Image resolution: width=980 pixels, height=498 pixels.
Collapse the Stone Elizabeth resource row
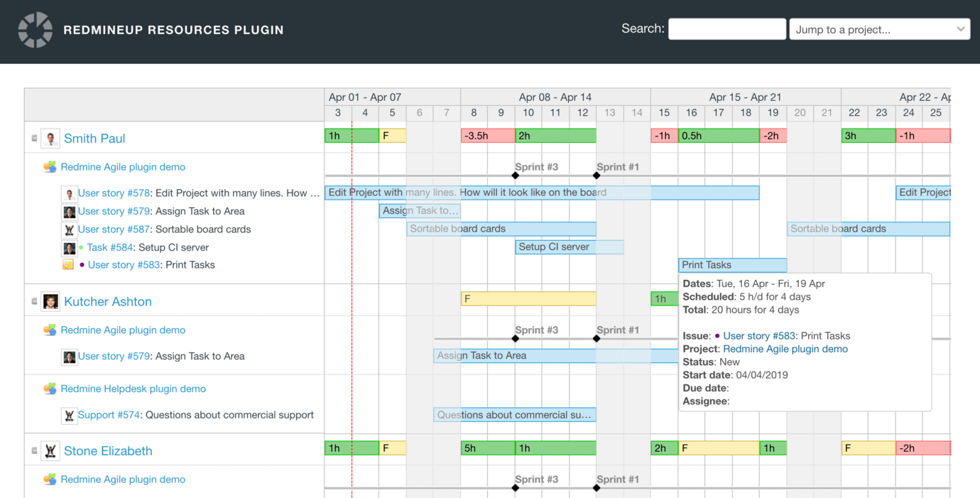click(x=33, y=450)
